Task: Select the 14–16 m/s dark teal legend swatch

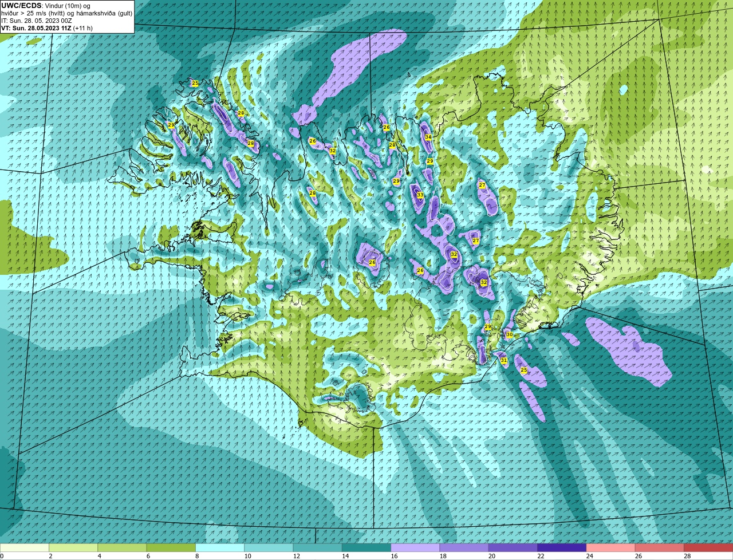Action: click(x=366, y=547)
